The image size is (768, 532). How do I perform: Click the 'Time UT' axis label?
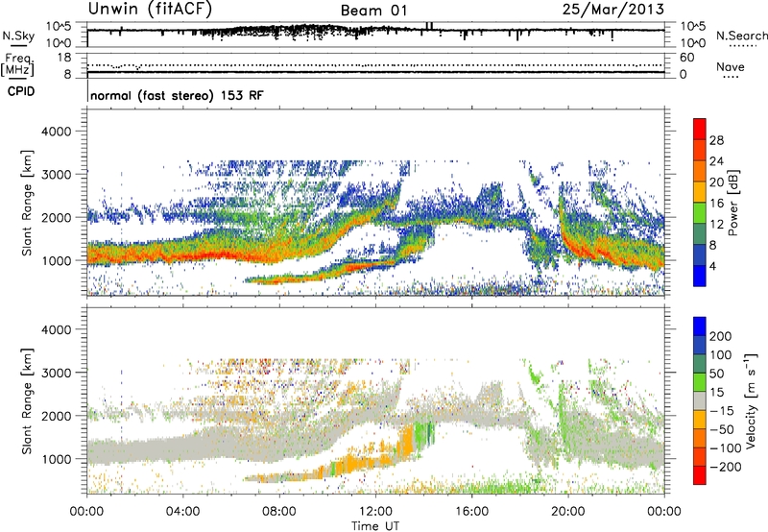(x=375, y=526)
